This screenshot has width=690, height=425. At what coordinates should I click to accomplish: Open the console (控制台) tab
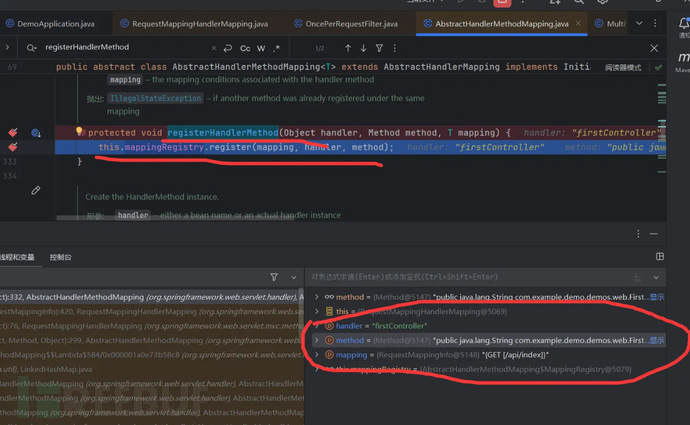click(61, 257)
